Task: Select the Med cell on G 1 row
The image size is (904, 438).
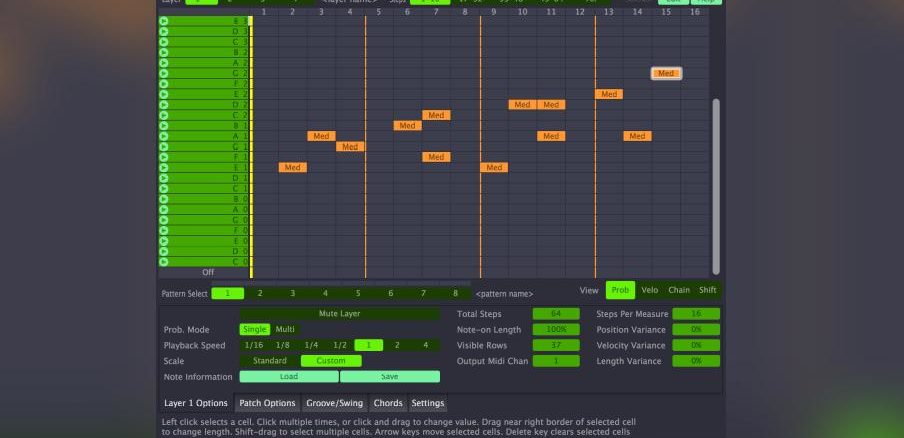Action: 350,146
